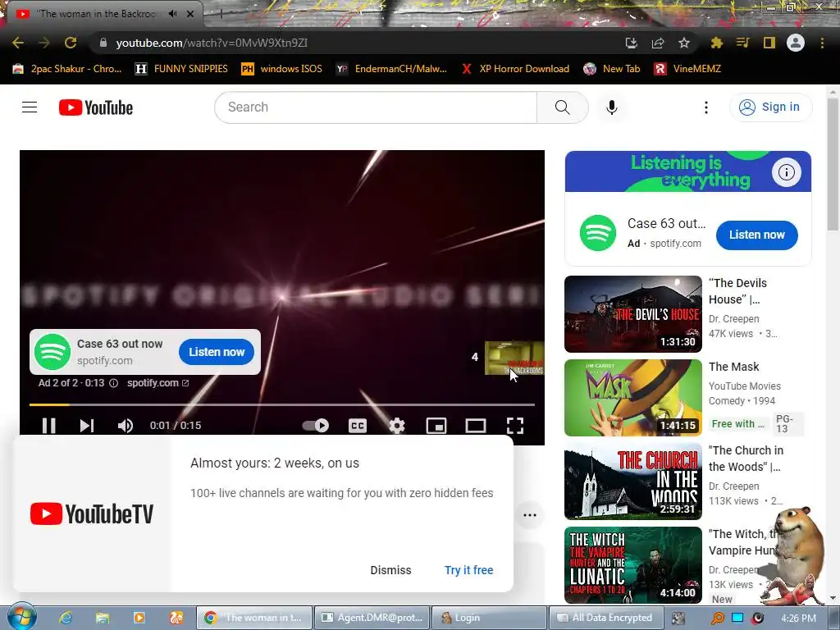Toggle Chrome side panel icon
The image size is (840, 630).
769,43
